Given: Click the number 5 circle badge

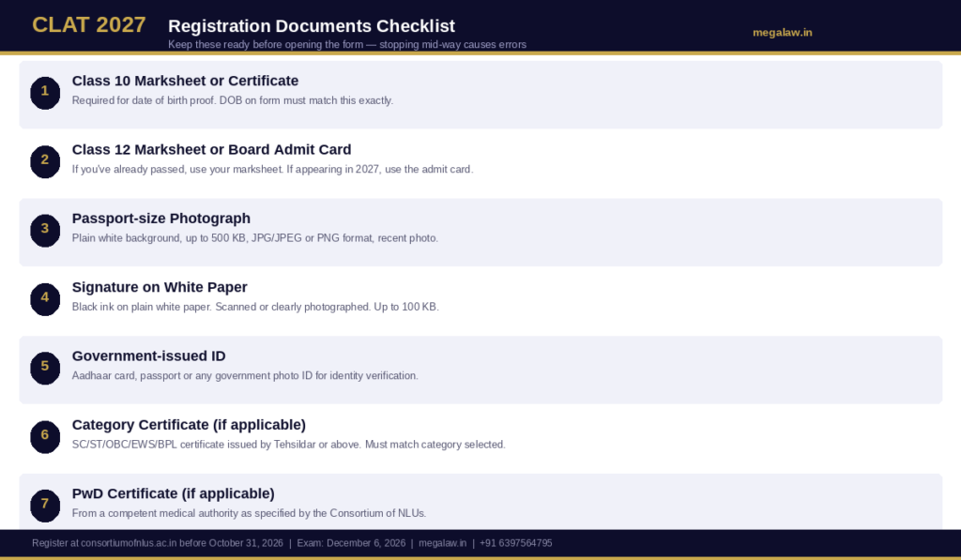Looking at the screenshot, I should tap(45, 368).
